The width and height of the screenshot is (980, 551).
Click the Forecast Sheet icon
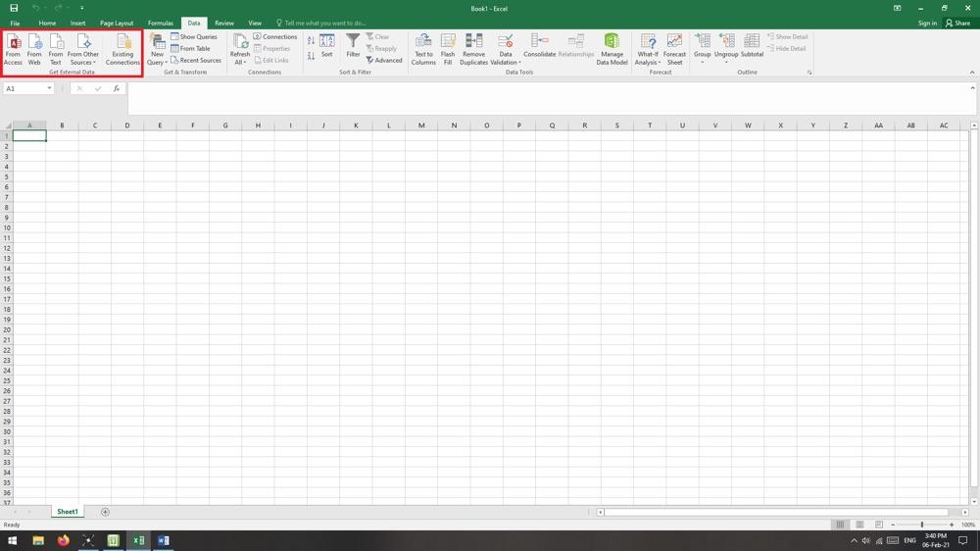(674, 49)
